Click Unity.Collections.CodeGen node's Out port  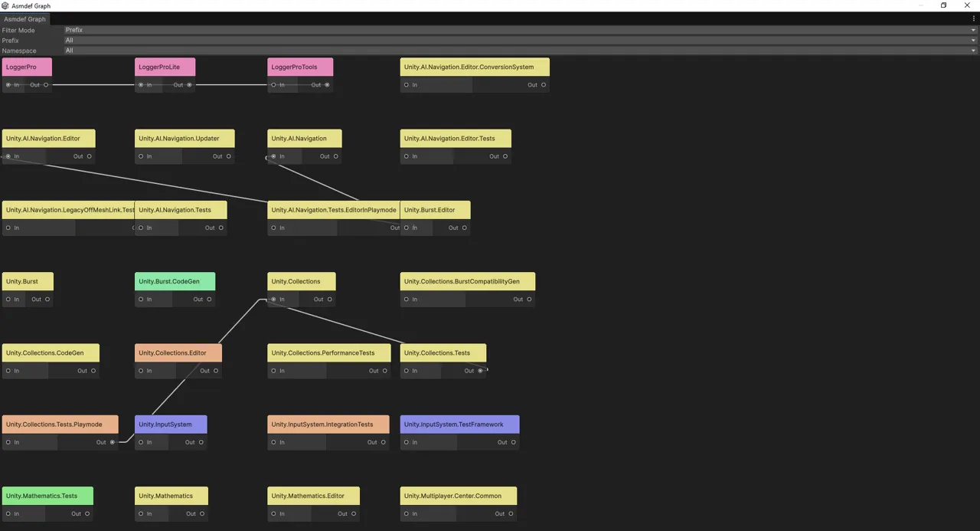93,371
